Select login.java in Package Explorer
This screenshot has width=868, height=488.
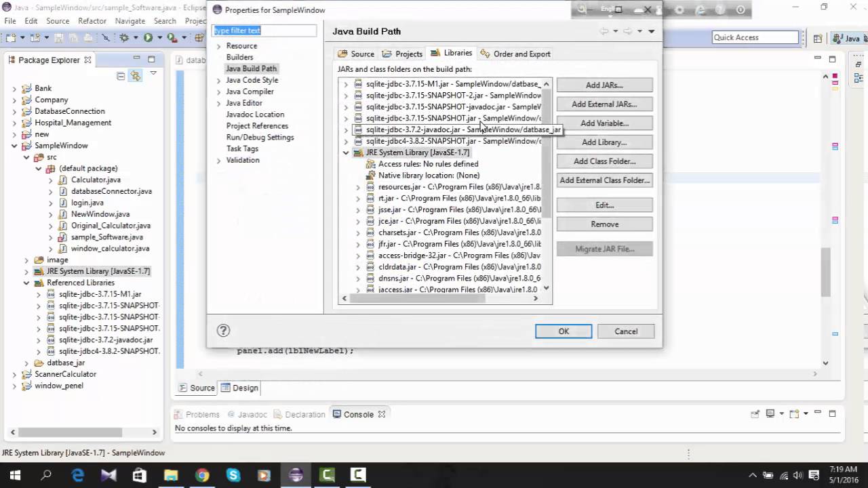(x=87, y=203)
